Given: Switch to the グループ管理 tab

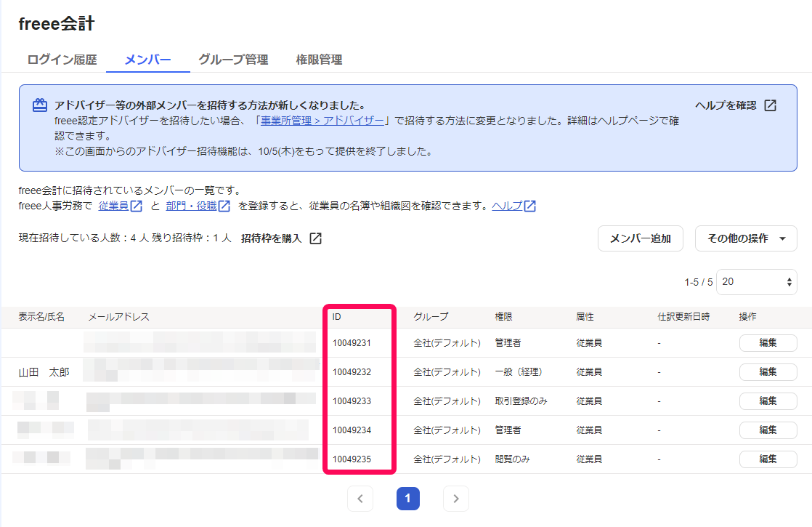Looking at the screenshot, I should [x=233, y=60].
